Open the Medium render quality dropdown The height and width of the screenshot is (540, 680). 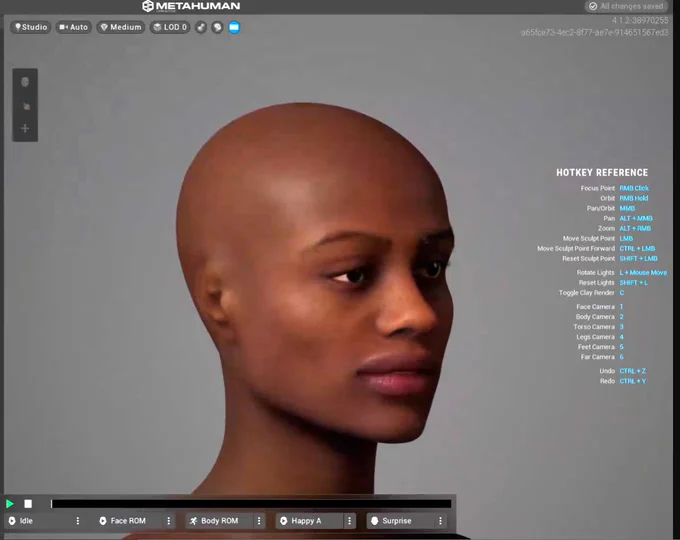[x=121, y=27]
